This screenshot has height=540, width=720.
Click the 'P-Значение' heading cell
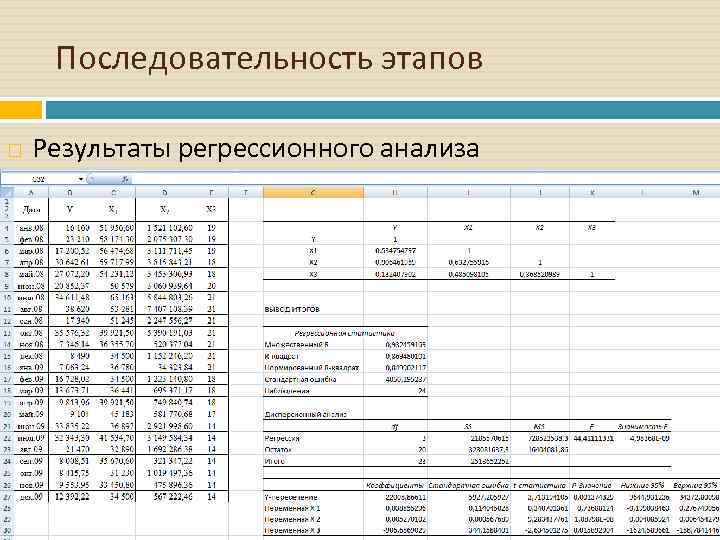point(591,485)
